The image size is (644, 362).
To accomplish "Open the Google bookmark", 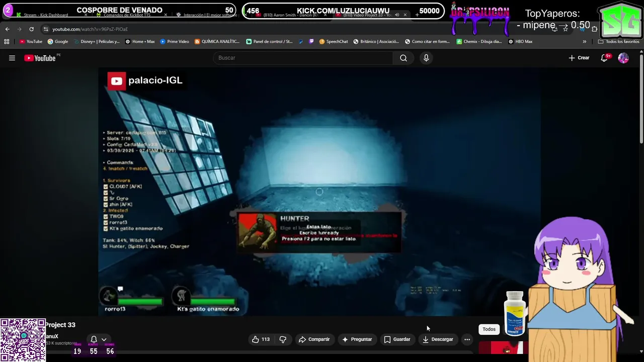I will [58, 42].
